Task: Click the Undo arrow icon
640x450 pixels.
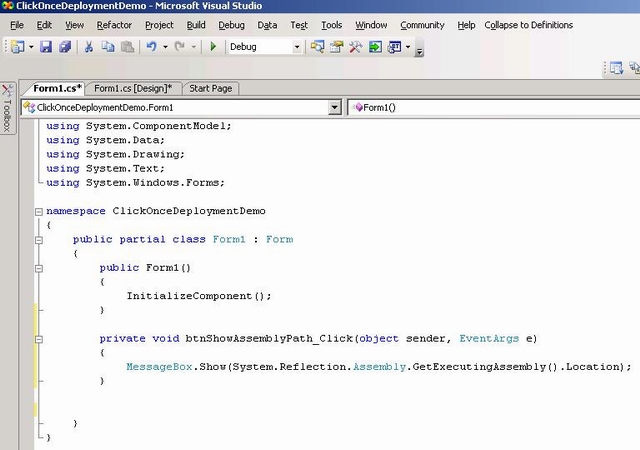Action: tap(152, 47)
